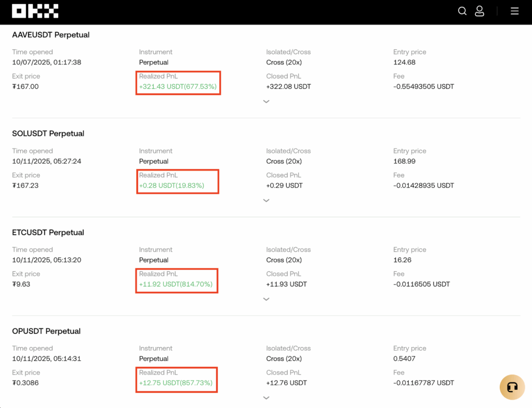
Task: Open the support chat headset button
Action: pos(512,387)
